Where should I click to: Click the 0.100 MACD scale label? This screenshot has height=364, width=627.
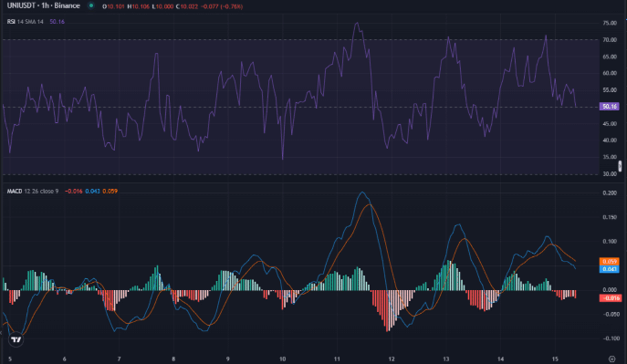click(x=610, y=242)
